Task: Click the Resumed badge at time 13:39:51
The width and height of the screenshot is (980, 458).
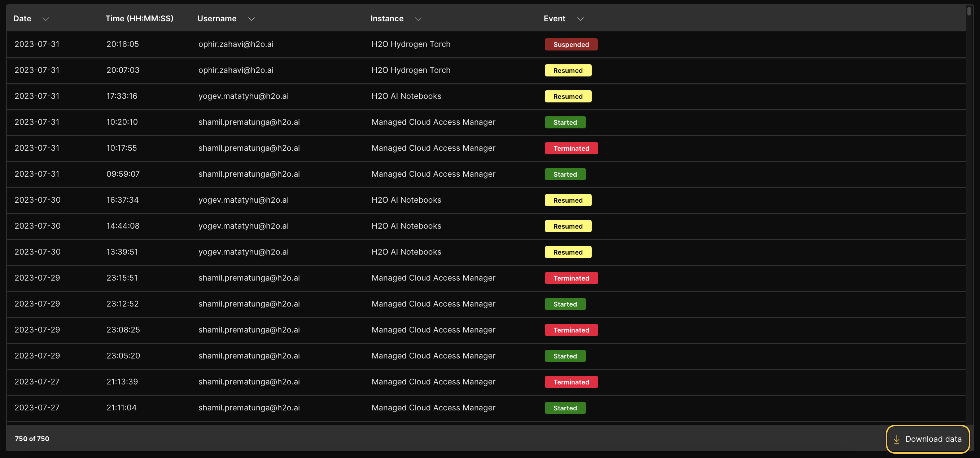Action: click(x=568, y=252)
